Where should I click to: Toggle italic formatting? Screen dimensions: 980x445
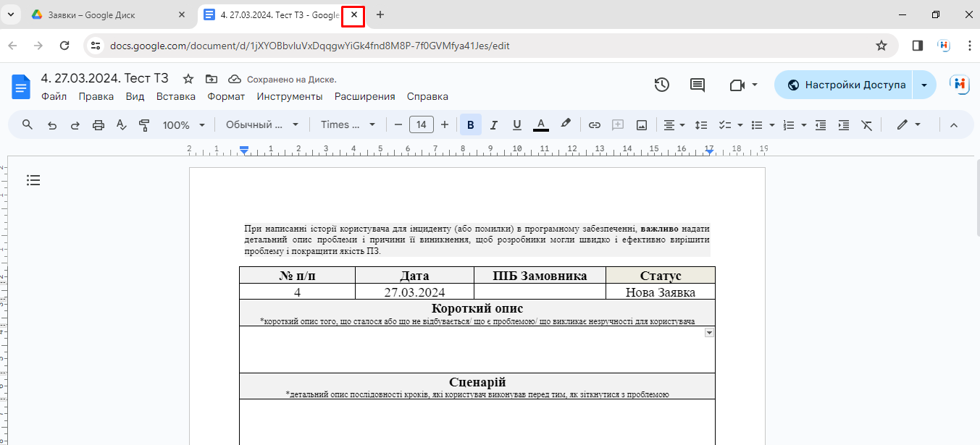tap(493, 125)
